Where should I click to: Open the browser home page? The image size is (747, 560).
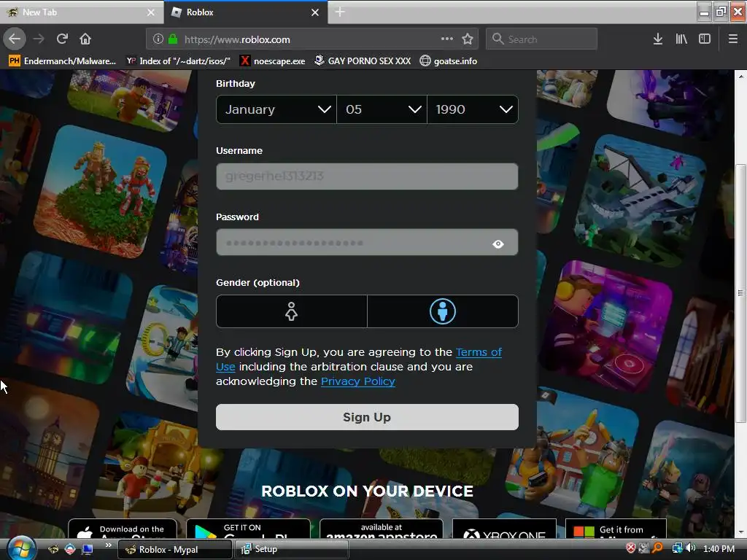tap(85, 39)
